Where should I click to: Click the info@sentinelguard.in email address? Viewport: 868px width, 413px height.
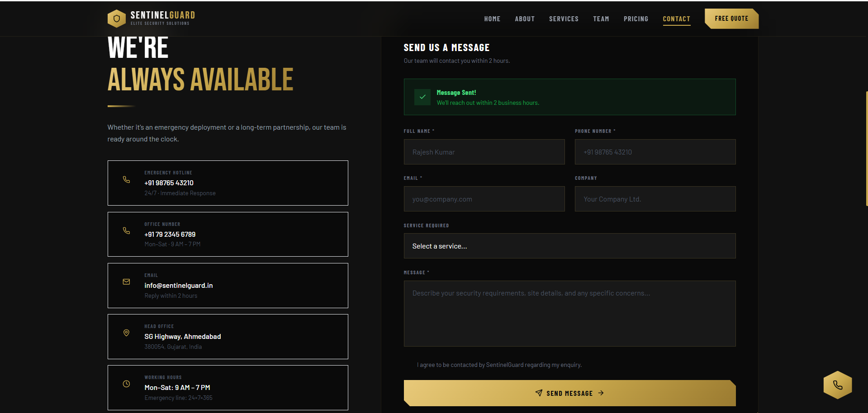pyautogui.click(x=179, y=286)
